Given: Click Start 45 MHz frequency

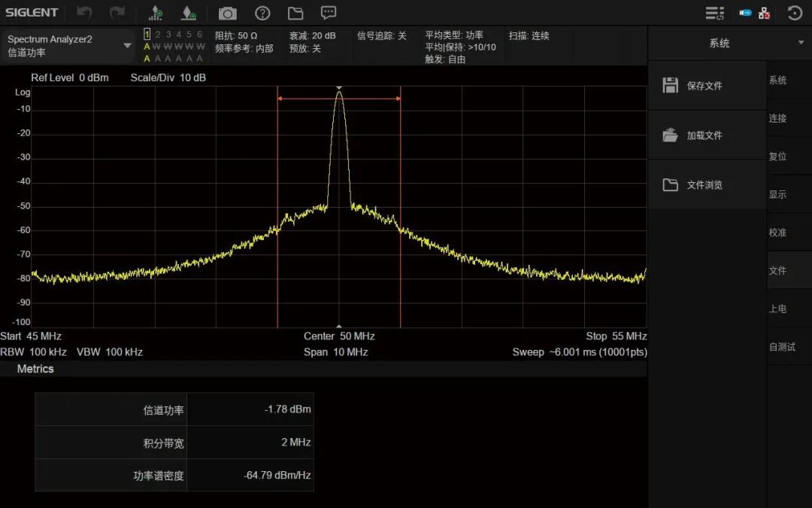Looking at the screenshot, I should (x=31, y=336).
